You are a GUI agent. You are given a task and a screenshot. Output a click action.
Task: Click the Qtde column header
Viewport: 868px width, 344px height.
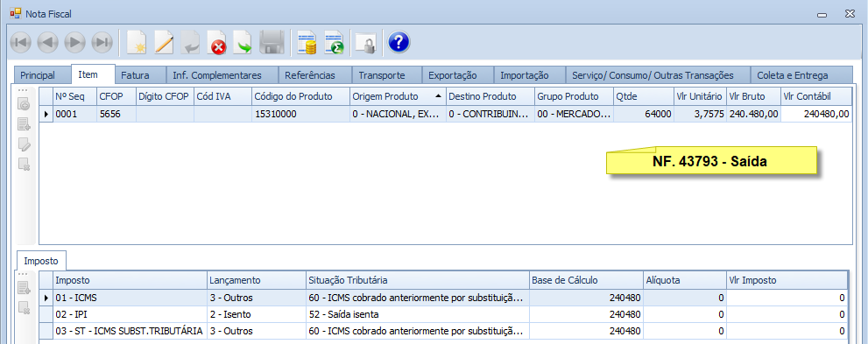coord(643,96)
